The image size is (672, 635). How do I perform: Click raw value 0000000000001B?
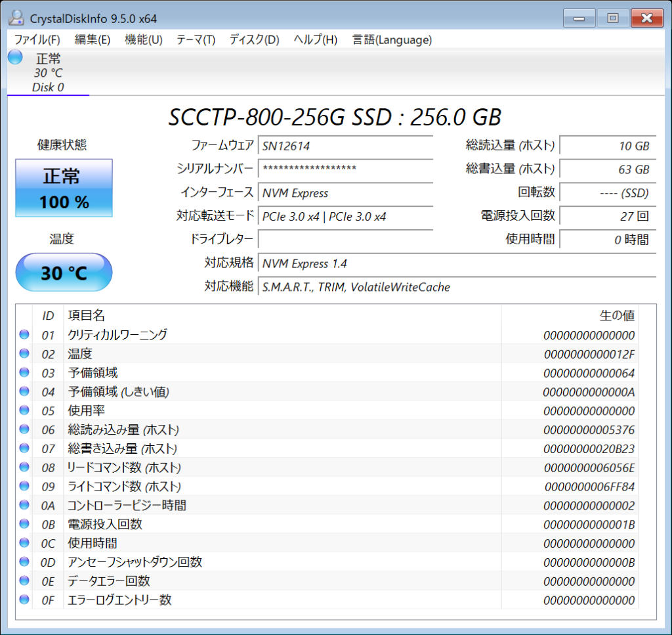(x=589, y=525)
